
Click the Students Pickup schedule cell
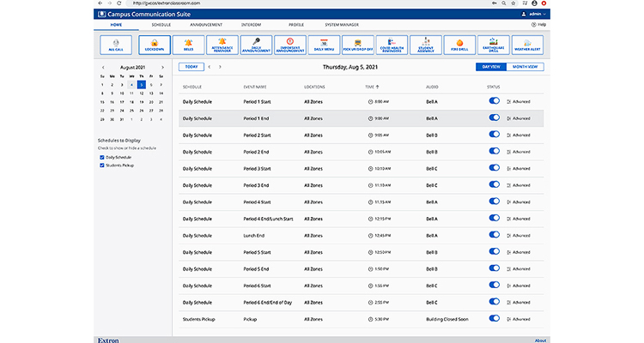199,319
